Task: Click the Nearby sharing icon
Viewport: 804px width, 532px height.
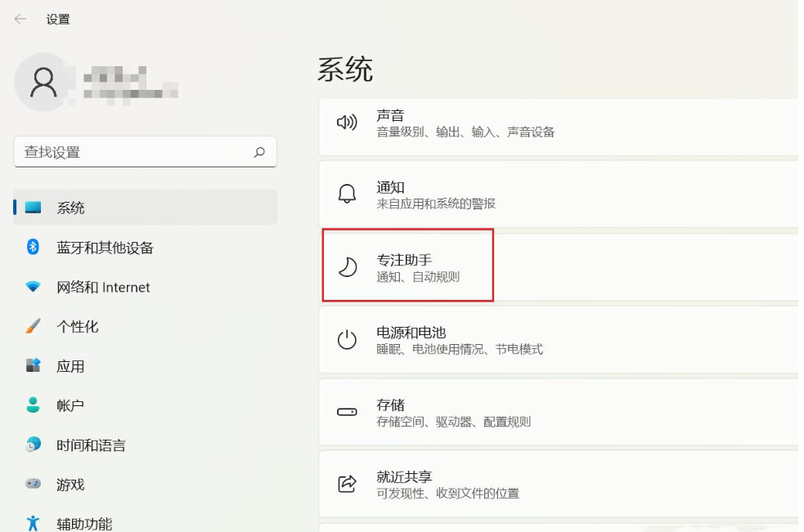Action: click(348, 485)
